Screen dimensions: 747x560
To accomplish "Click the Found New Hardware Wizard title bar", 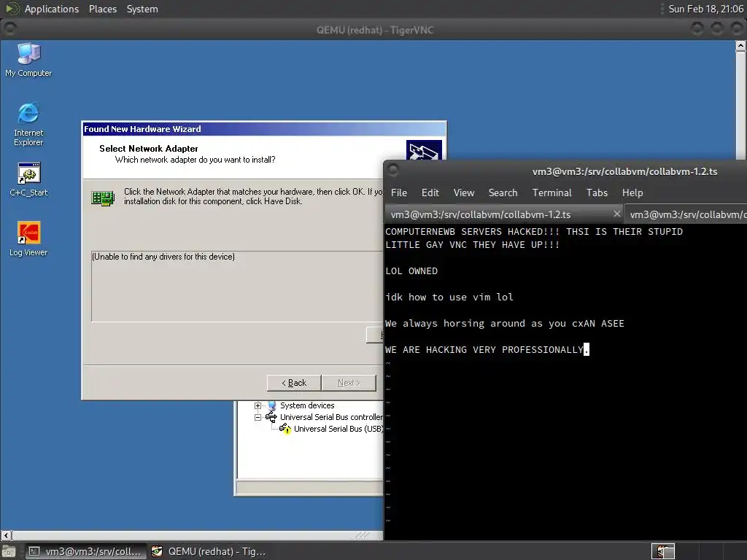I will (264, 129).
